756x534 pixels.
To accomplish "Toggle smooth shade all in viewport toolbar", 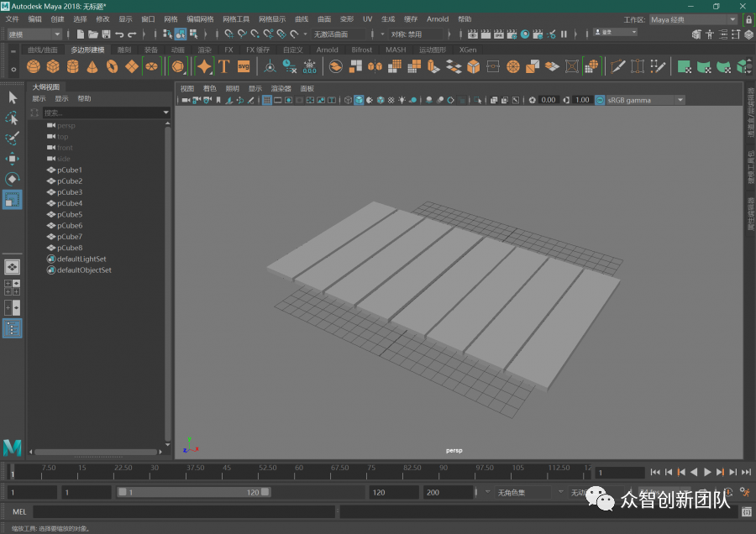I will 359,100.
